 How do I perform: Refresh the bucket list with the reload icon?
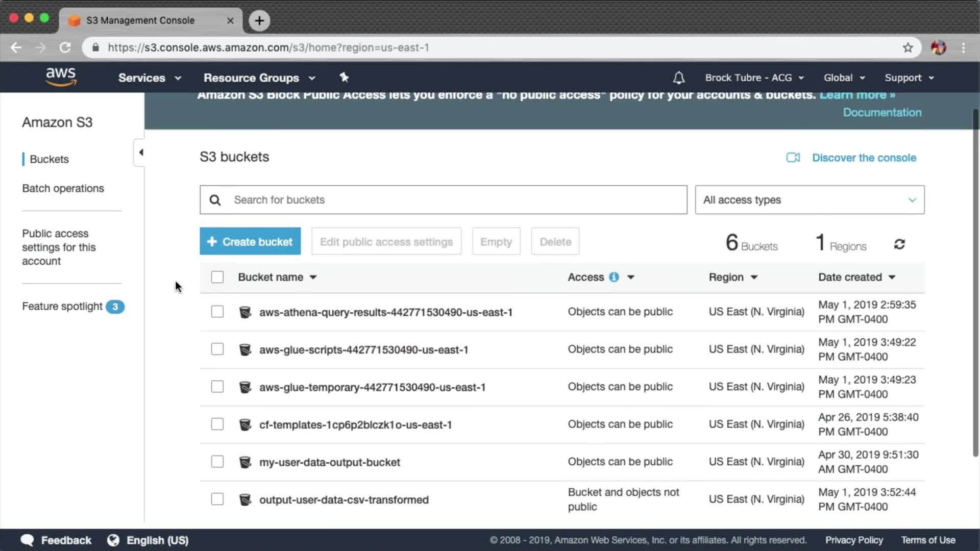coord(899,244)
